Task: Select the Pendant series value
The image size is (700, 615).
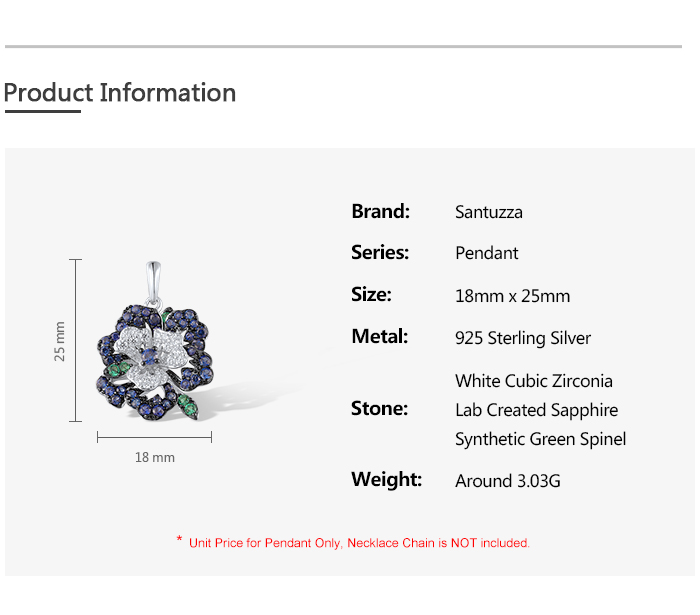Action: (x=486, y=253)
